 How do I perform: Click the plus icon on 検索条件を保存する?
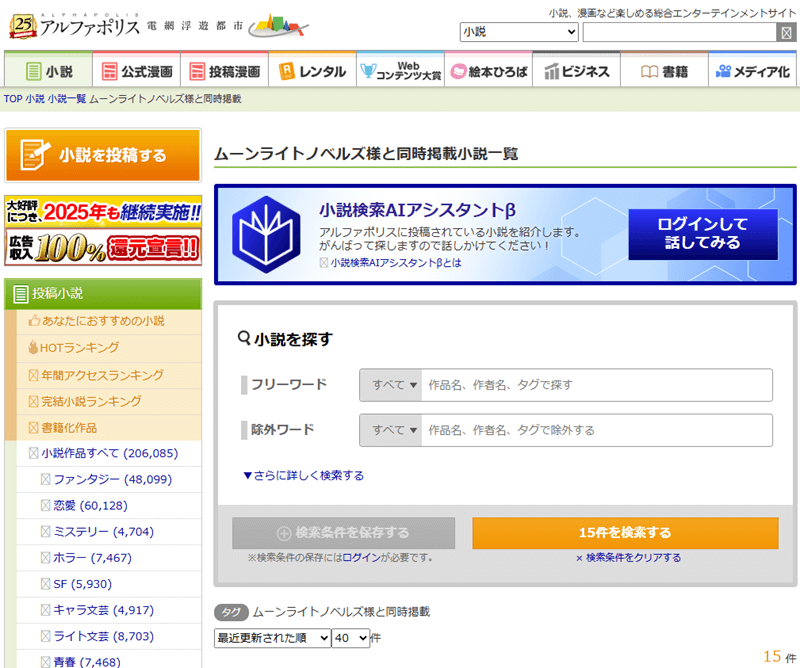[284, 533]
